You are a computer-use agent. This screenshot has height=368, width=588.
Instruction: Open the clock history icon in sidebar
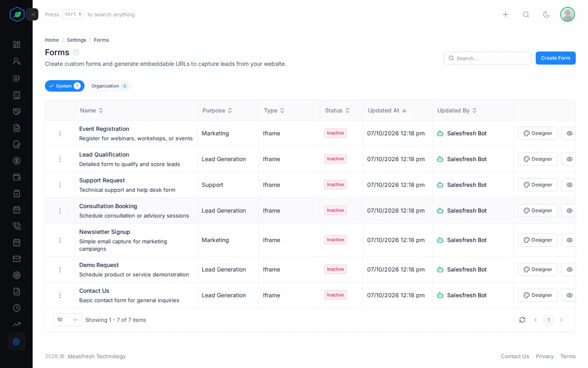(17, 308)
